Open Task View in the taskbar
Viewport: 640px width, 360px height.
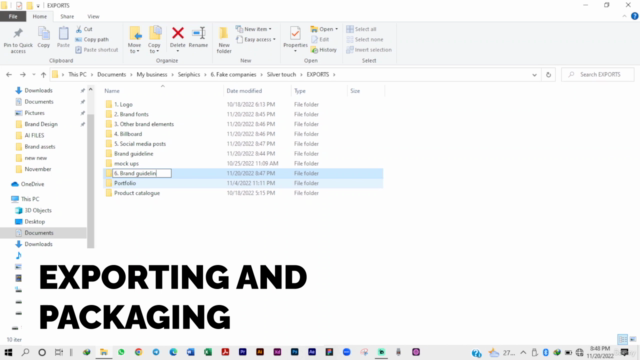point(59,352)
